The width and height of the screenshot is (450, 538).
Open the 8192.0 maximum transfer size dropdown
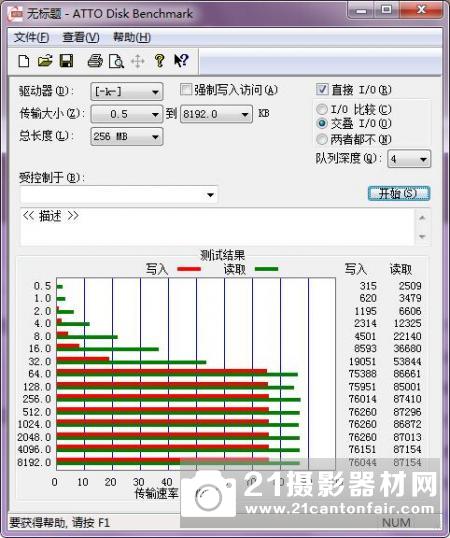pos(216,114)
